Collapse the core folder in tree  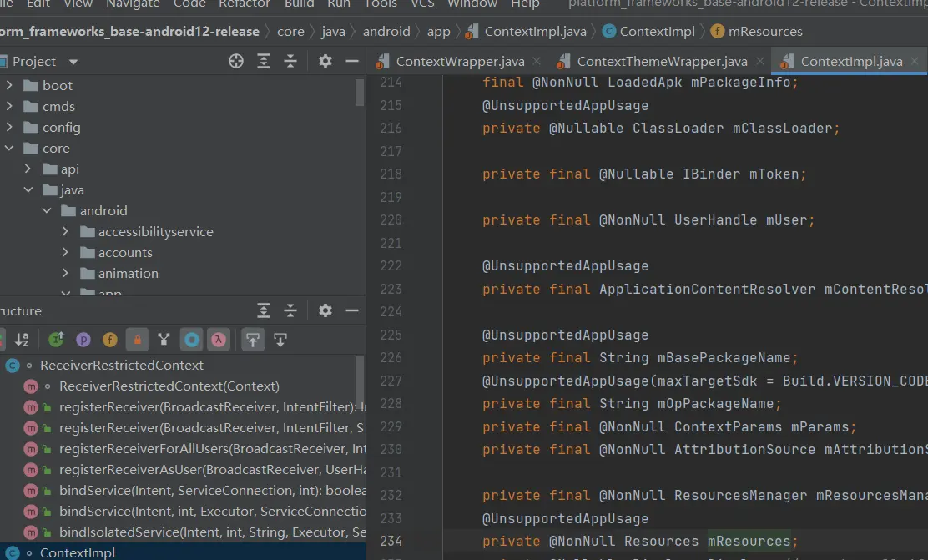click(9, 148)
